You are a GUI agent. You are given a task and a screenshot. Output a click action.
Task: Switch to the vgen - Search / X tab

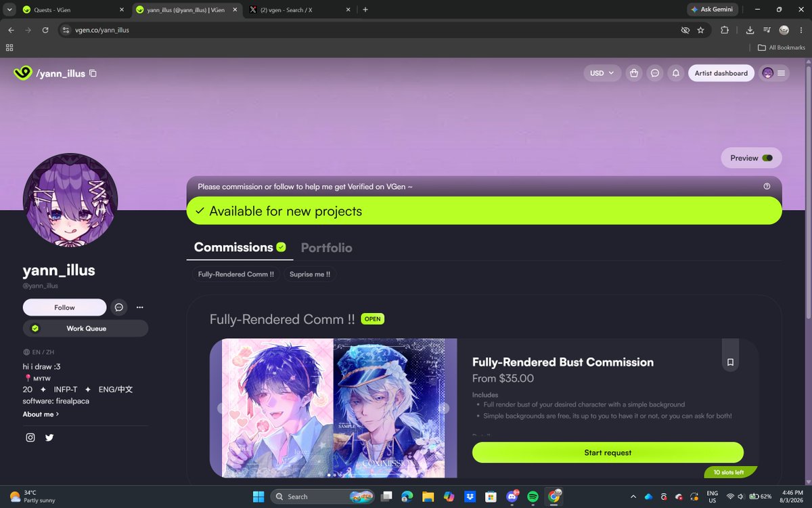click(300, 9)
